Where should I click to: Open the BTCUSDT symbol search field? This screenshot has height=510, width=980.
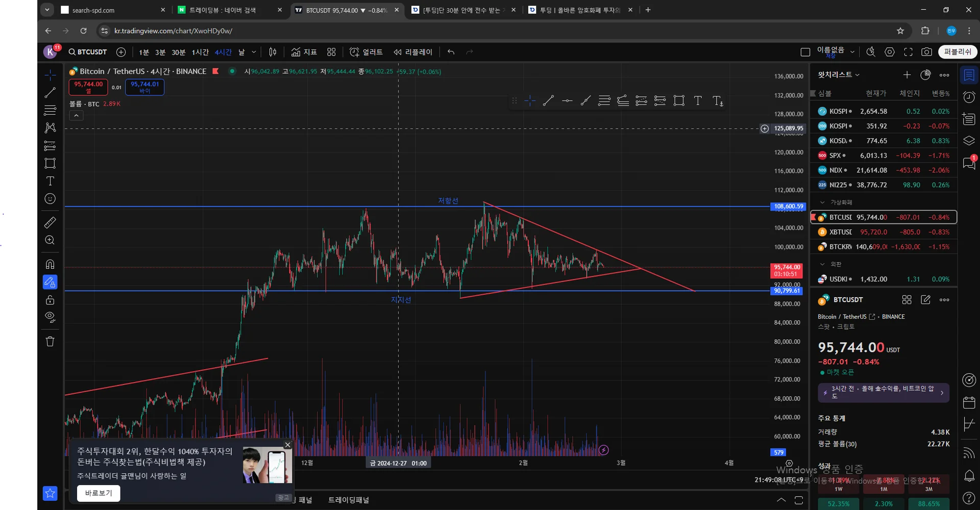pos(88,52)
